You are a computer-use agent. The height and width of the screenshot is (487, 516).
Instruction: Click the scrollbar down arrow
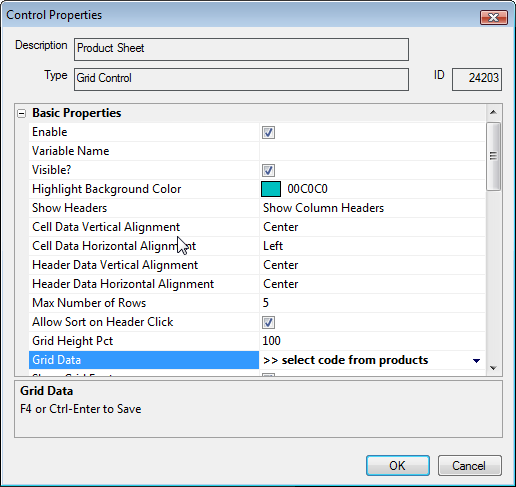point(493,368)
